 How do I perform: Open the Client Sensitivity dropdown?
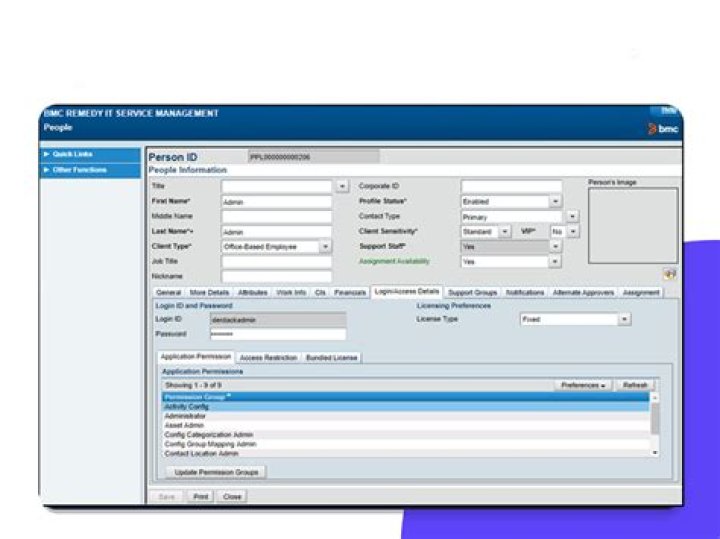click(505, 232)
